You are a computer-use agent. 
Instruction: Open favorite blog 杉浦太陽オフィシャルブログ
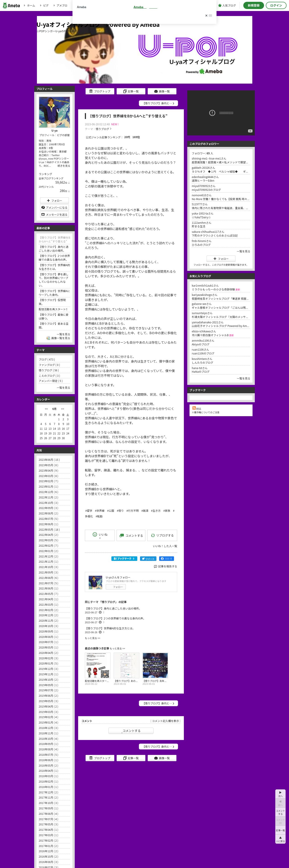click(220, 317)
